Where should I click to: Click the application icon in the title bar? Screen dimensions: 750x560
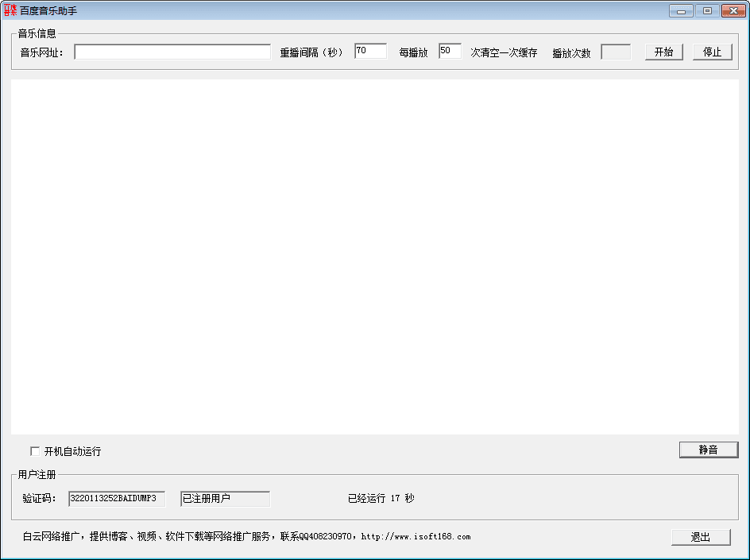click(x=10, y=10)
